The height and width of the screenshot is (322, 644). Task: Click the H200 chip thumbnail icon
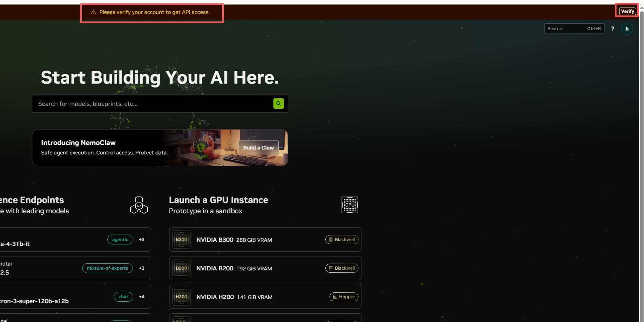(181, 297)
